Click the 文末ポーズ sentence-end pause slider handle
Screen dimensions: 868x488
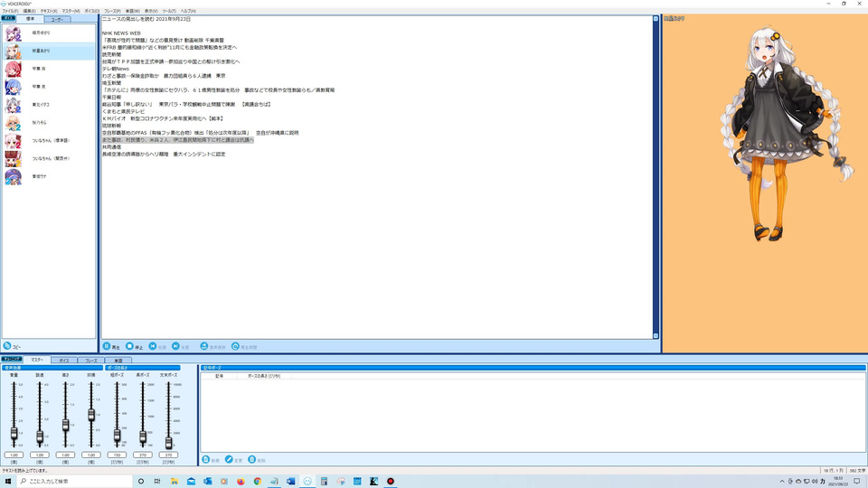pyautogui.click(x=168, y=442)
